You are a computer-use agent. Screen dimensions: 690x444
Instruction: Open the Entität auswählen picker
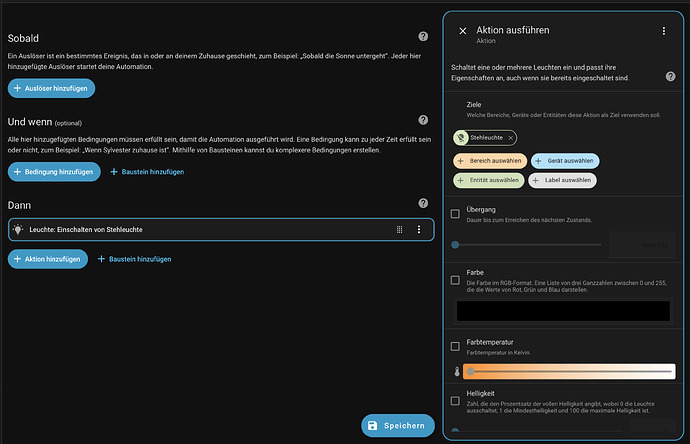point(487,180)
